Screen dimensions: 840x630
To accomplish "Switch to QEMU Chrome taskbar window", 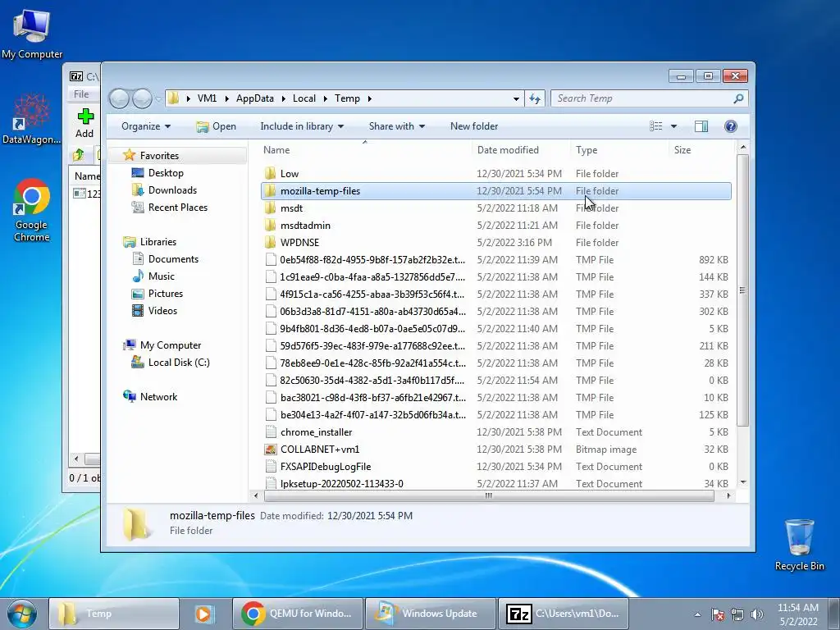I will [x=297, y=614].
